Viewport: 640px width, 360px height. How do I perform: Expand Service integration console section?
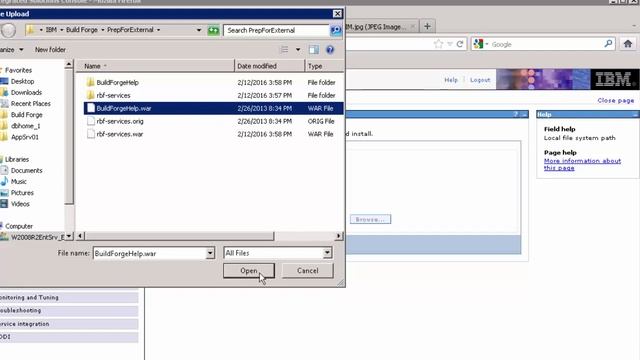point(69,324)
